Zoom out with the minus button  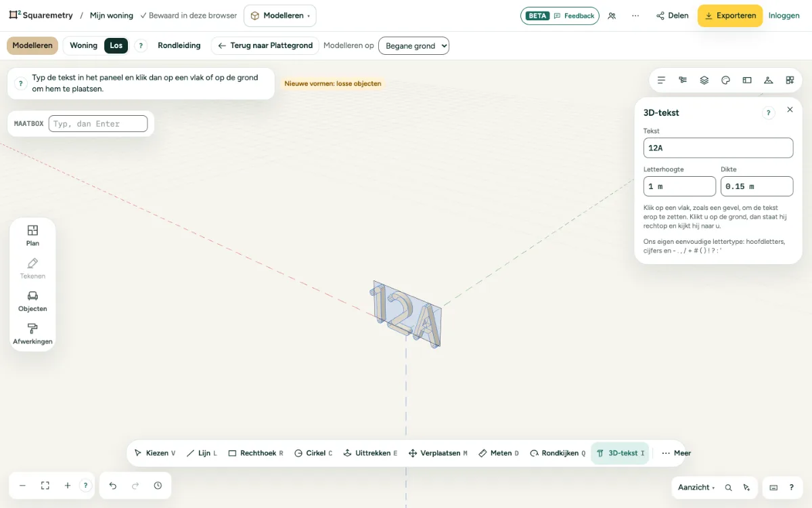click(x=22, y=486)
